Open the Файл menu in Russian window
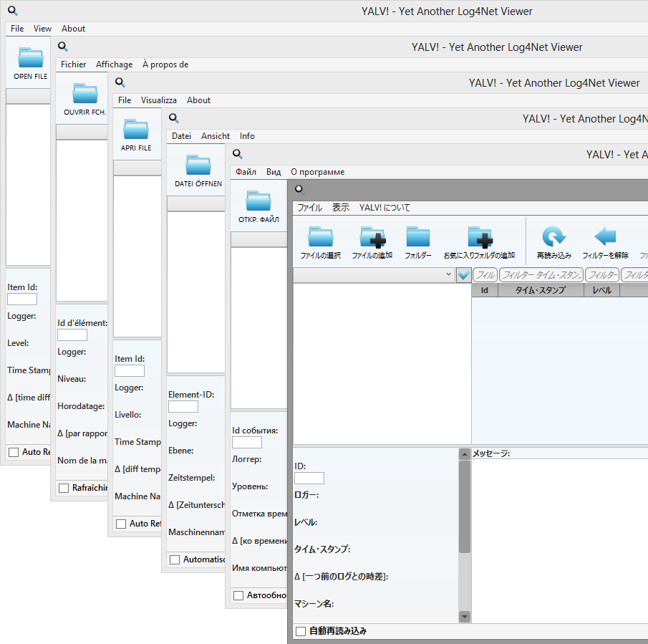The height and width of the screenshot is (644, 648). [246, 172]
